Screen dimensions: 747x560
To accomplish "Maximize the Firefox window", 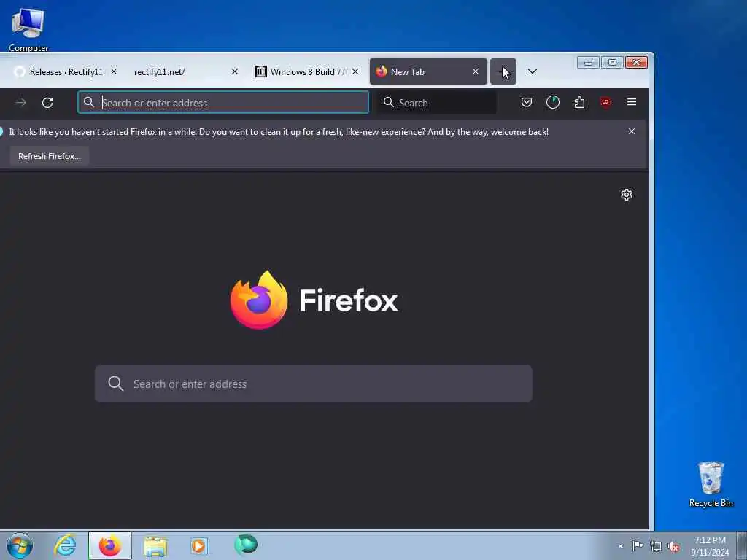I will pyautogui.click(x=612, y=63).
